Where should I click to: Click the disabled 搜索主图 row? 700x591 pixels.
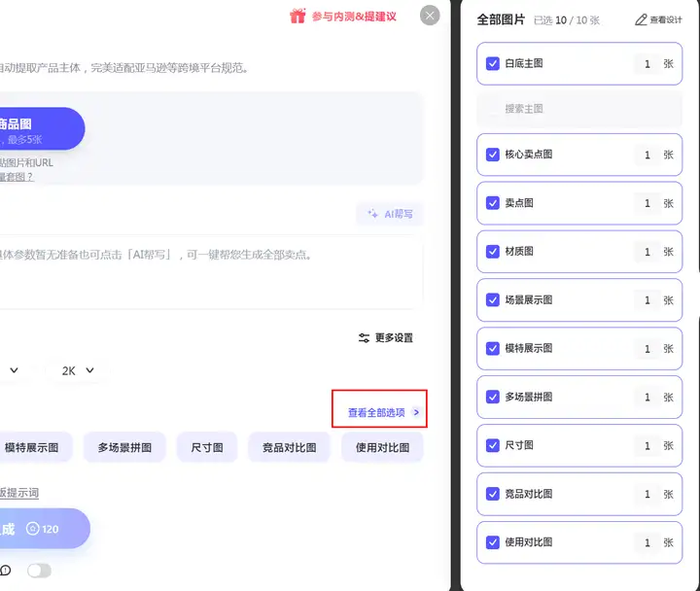[579, 109]
